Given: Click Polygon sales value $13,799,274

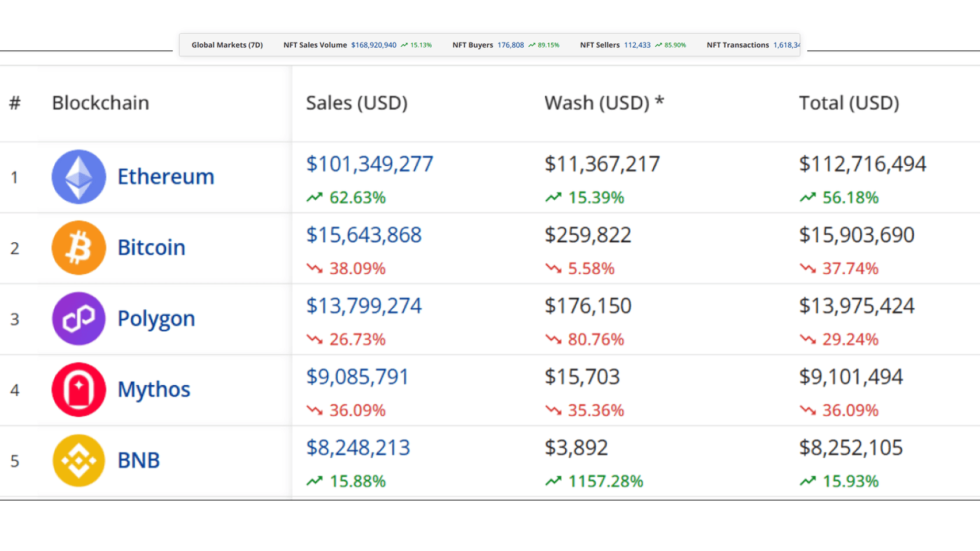Looking at the screenshot, I should click(x=363, y=306).
